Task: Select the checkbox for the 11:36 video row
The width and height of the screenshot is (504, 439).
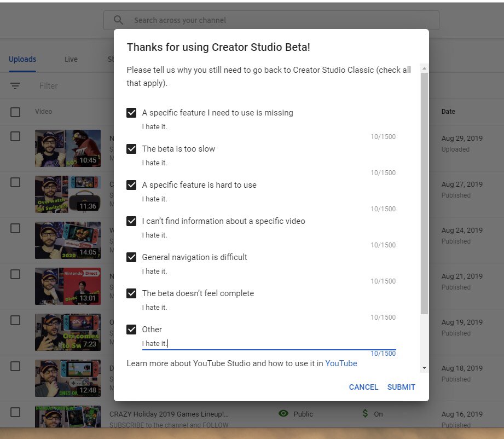Action: click(15, 182)
